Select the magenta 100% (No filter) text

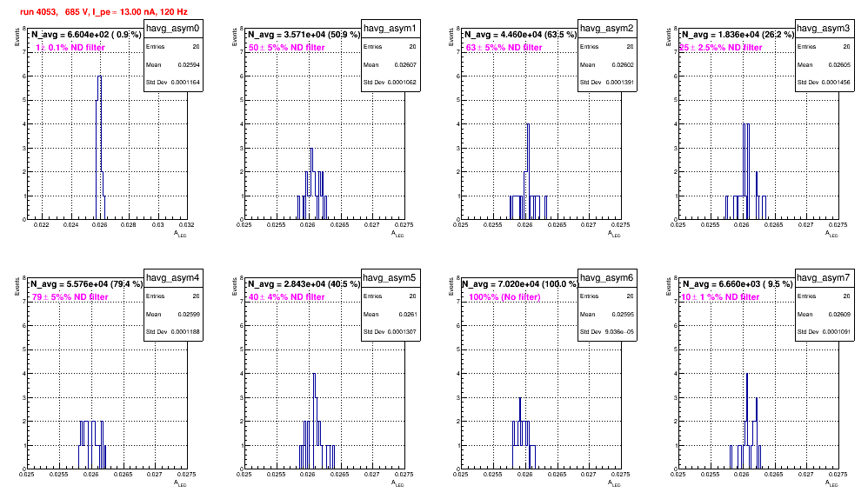[x=504, y=297]
